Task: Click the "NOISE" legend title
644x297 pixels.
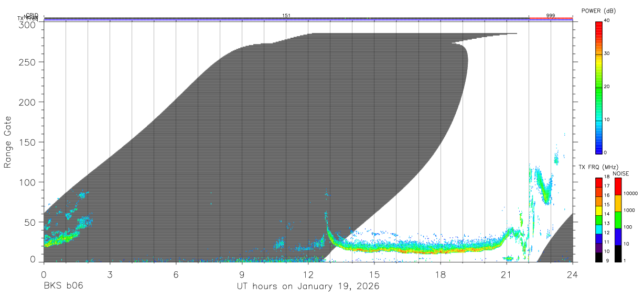Action: [620, 173]
